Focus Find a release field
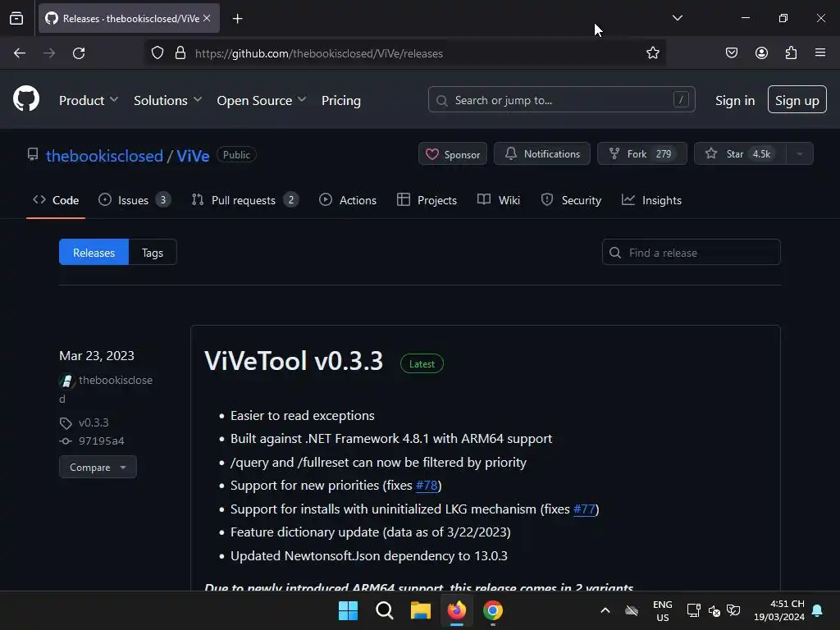Viewport: 840px width, 630px height. click(x=691, y=253)
